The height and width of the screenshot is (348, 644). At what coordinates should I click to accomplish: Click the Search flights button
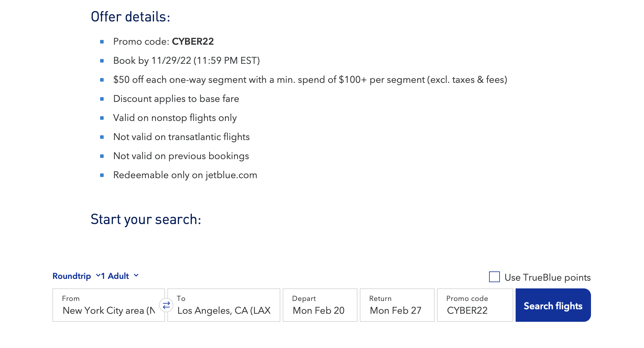click(553, 305)
